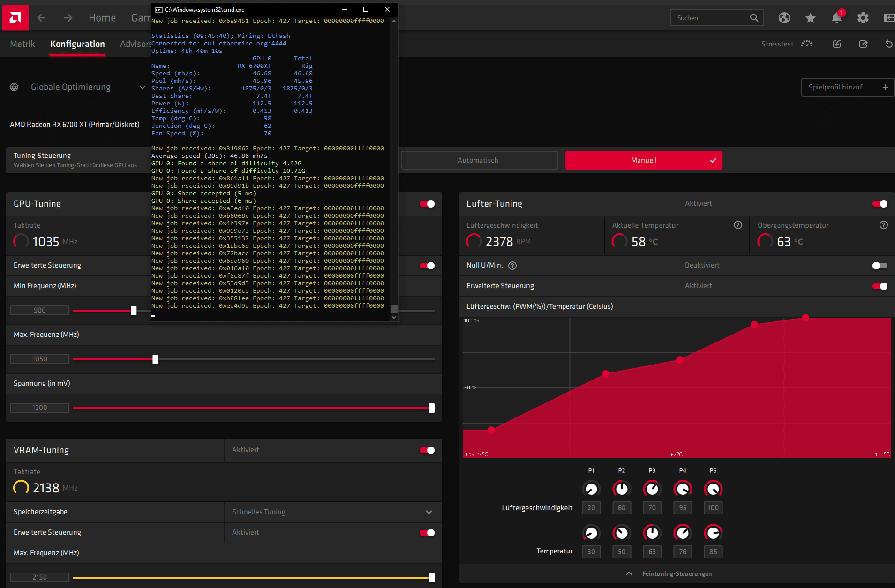The height and width of the screenshot is (588, 895).
Task: Toggle the sidebar panel icon
Action: coord(889,18)
